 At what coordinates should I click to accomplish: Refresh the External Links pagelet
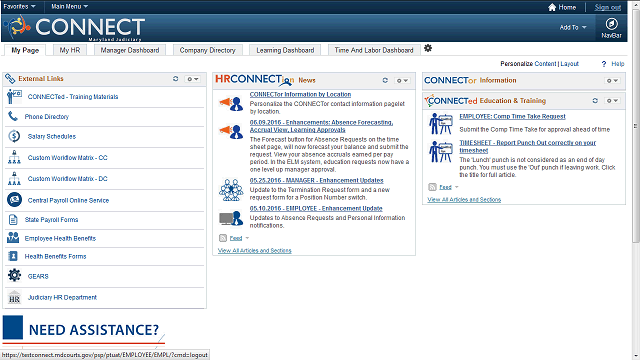point(176,79)
